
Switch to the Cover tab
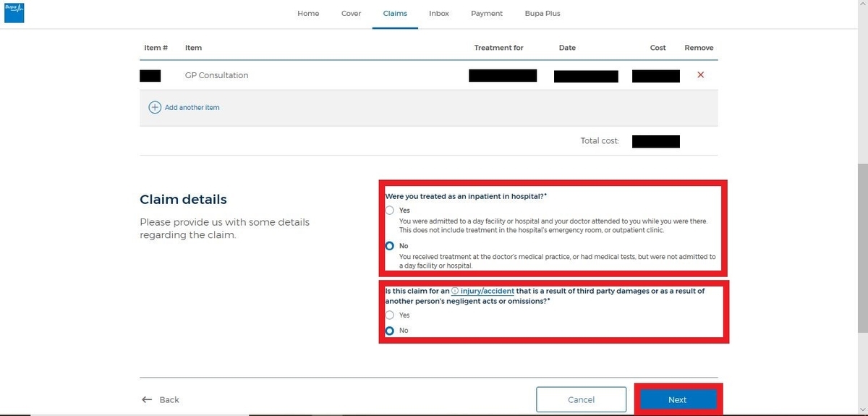tap(352, 13)
